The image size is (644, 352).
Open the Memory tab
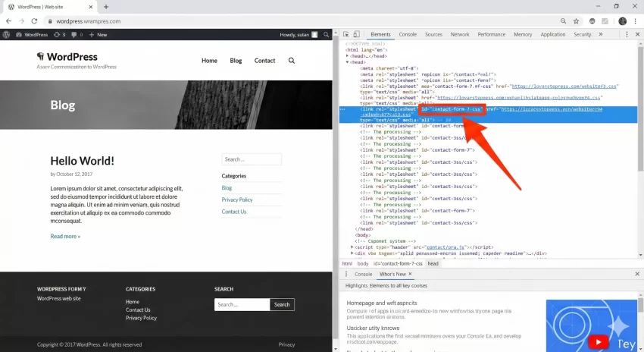click(x=523, y=35)
